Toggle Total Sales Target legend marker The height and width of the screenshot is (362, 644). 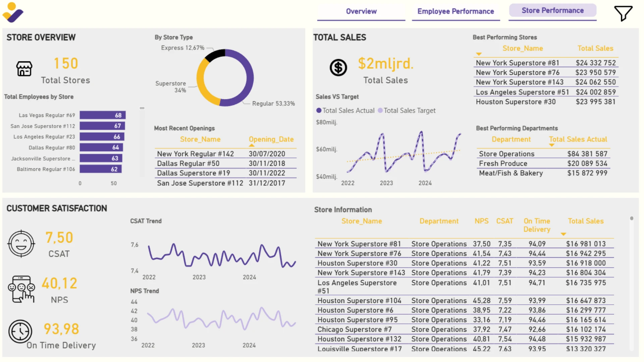pos(380,111)
